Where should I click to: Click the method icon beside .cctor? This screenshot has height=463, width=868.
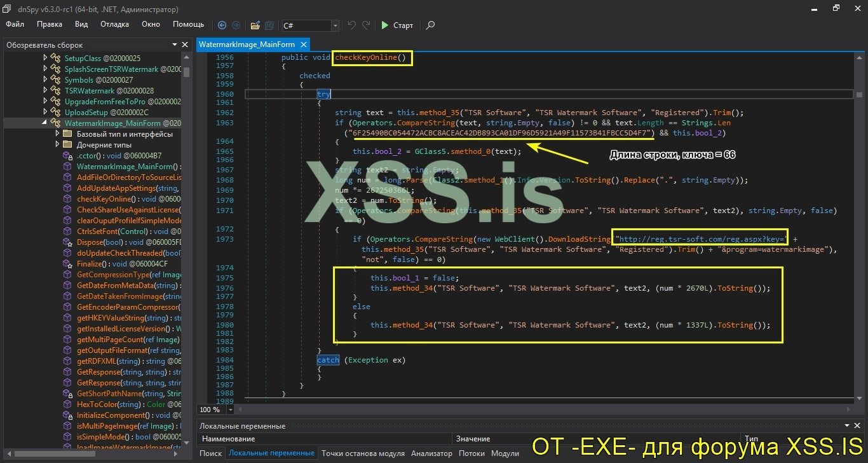(x=68, y=156)
